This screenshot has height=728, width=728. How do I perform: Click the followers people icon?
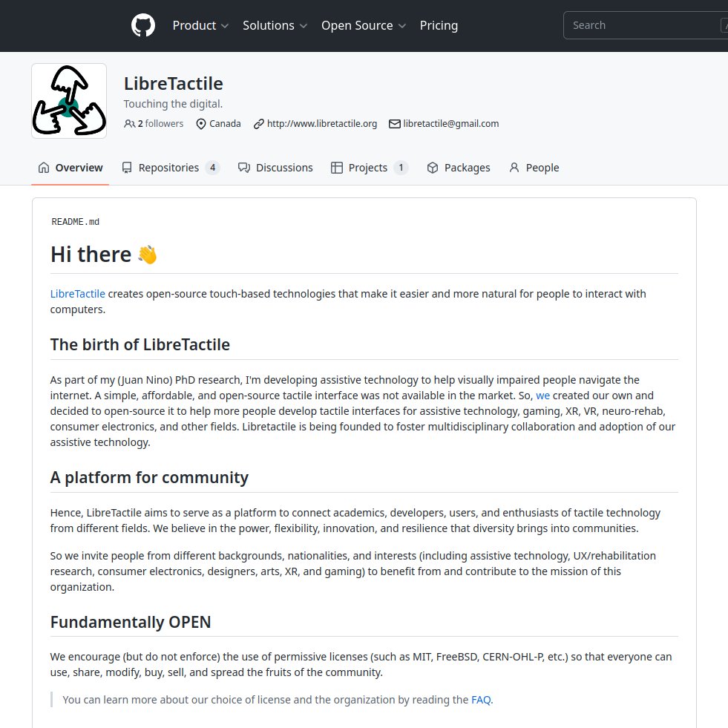(130, 124)
